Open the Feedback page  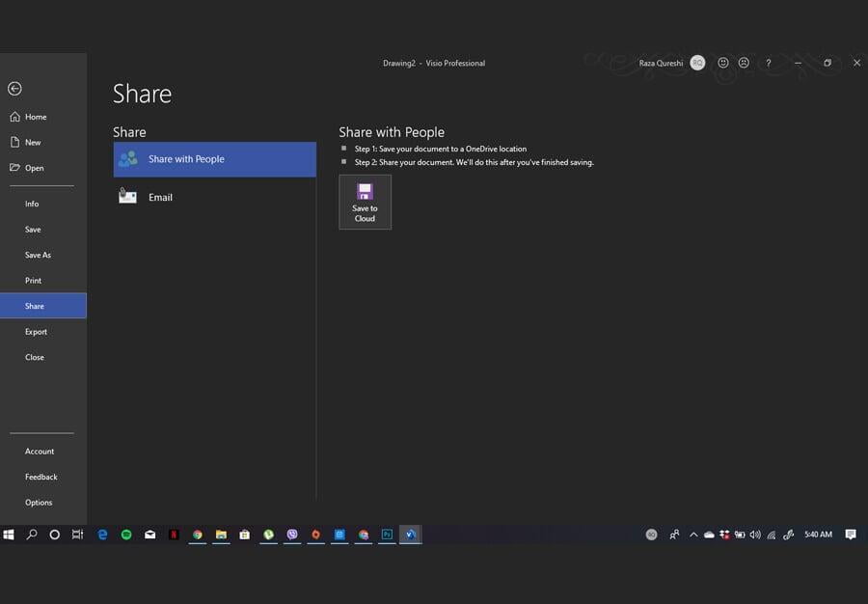(x=43, y=477)
